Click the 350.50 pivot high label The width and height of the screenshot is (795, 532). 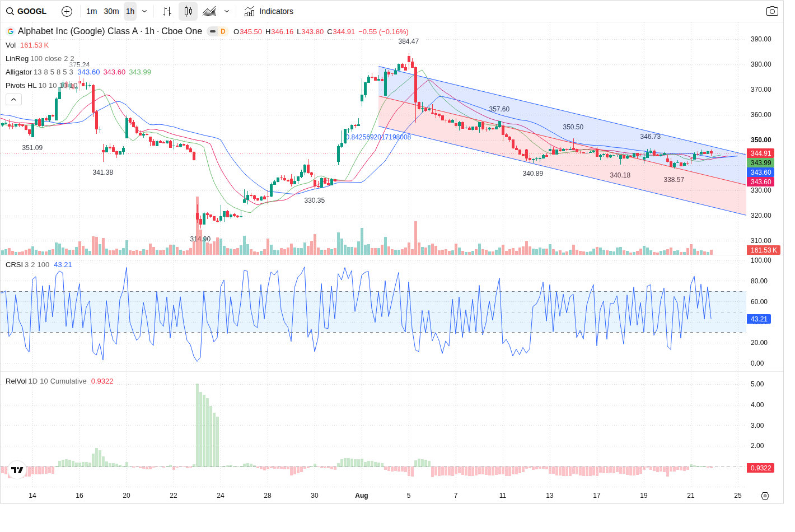click(573, 127)
